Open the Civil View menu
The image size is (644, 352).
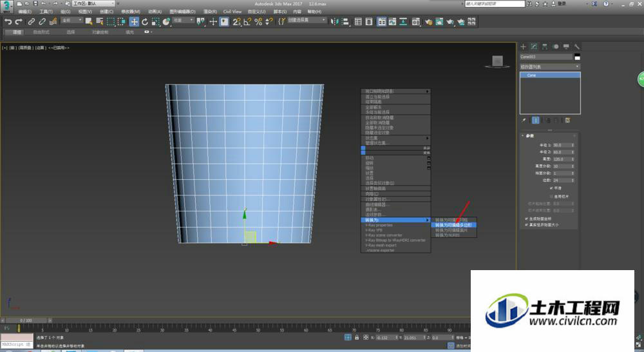point(232,12)
